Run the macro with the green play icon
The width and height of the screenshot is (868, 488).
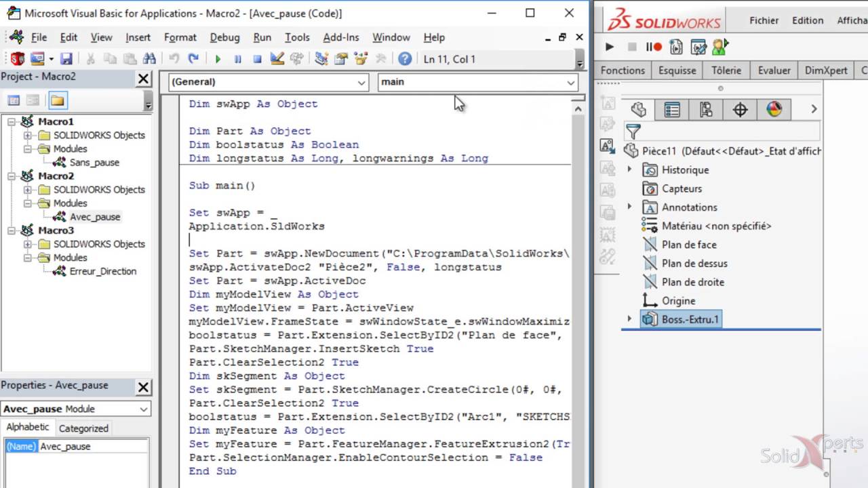[x=218, y=59]
